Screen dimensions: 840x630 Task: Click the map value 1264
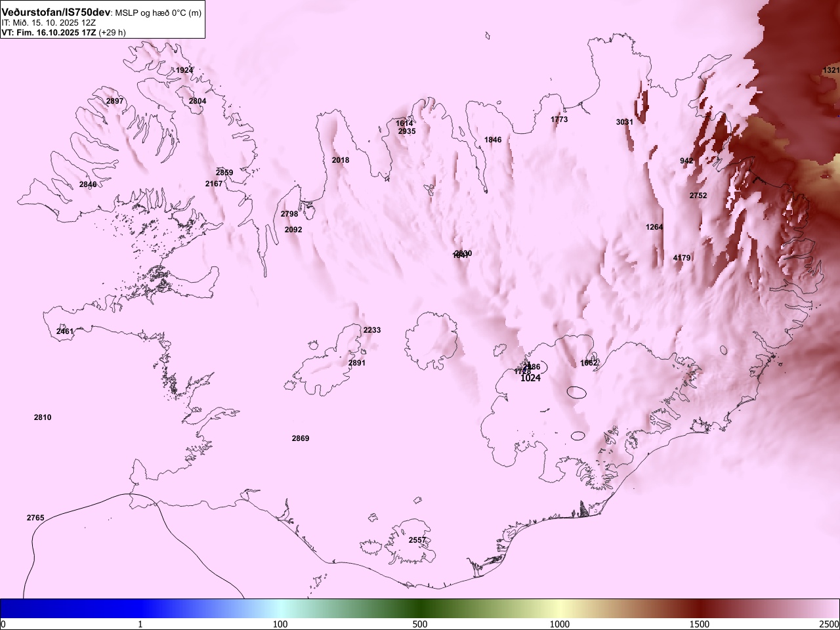point(654,227)
